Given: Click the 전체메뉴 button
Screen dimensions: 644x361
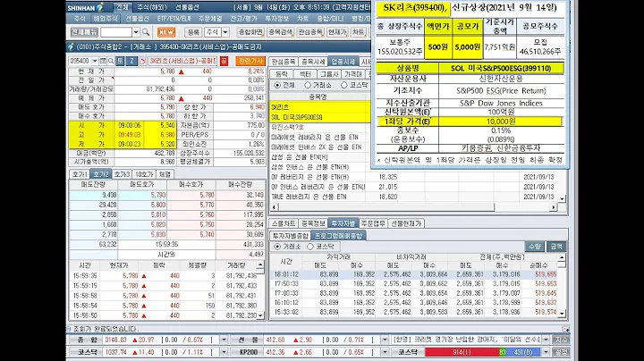Looking at the screenshot, I should point(84,32).
